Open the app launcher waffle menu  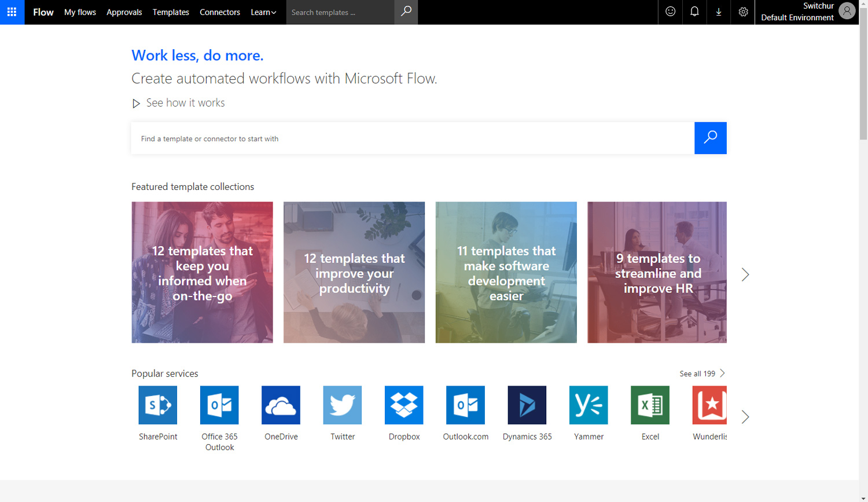[x=12, y=12]
